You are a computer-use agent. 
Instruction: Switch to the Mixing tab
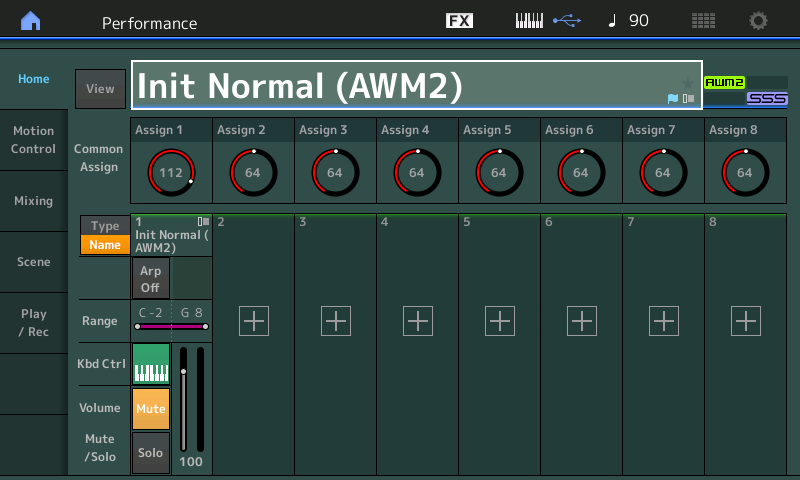pos(34,201)
